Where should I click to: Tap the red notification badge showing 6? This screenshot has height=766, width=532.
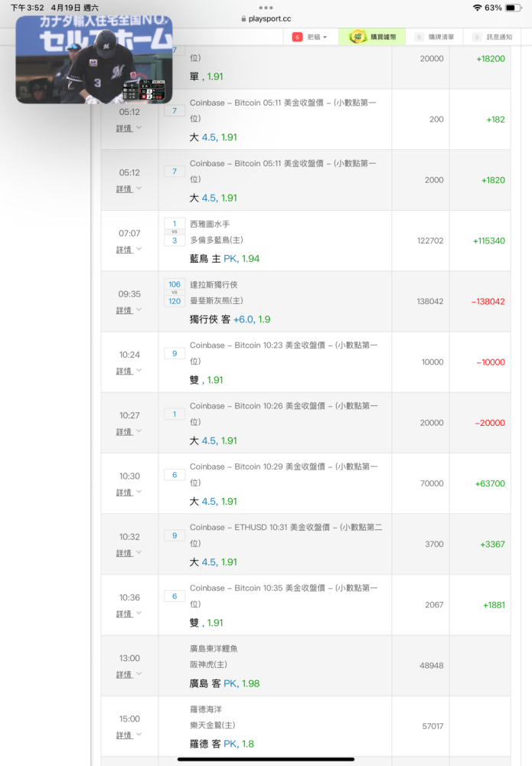(x=297, y=37)
